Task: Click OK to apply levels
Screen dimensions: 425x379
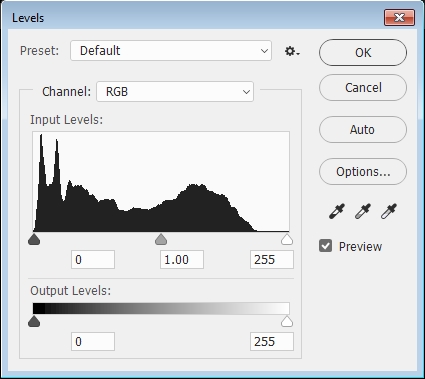Action: coord(363,53)
